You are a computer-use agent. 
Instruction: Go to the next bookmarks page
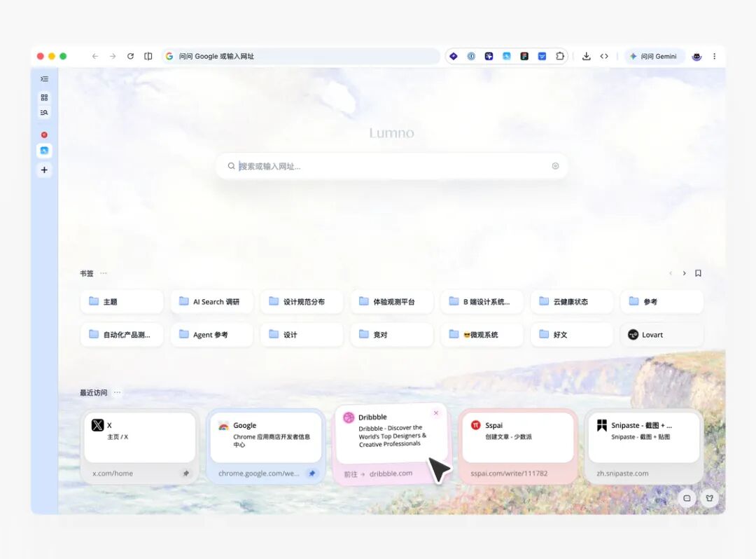click(684, 273)
